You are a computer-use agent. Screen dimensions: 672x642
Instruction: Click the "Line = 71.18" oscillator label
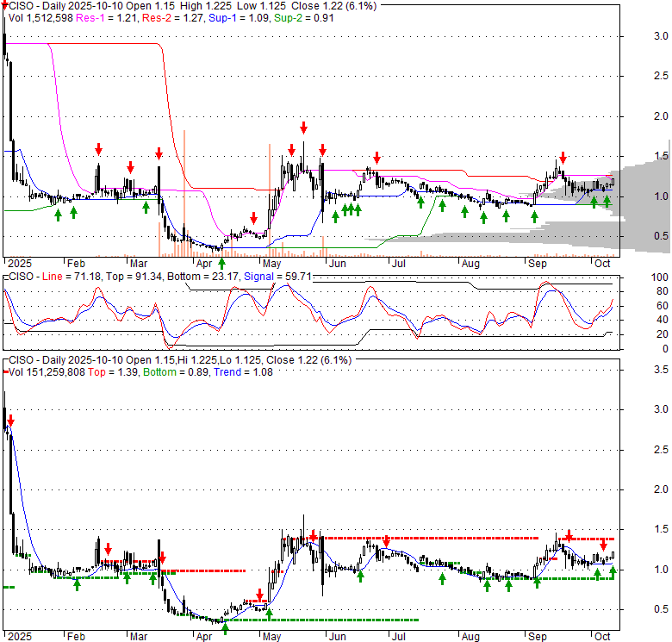68,277
